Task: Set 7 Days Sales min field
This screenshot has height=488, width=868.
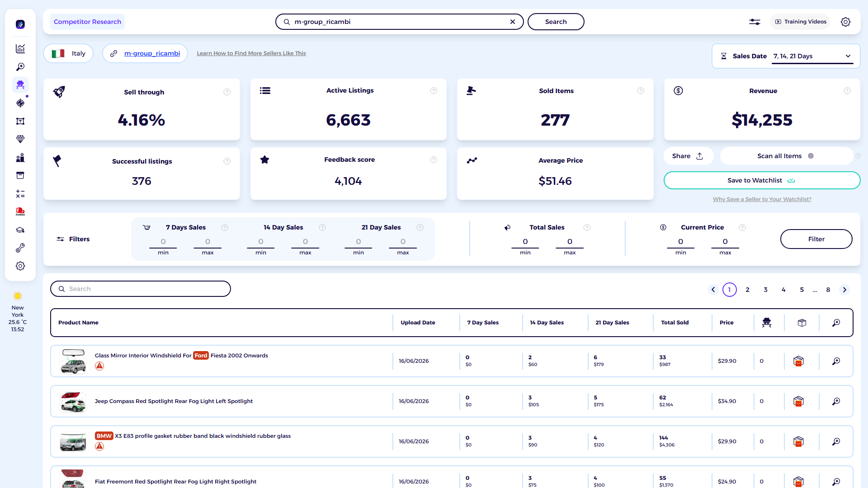Action: point(163,242)
